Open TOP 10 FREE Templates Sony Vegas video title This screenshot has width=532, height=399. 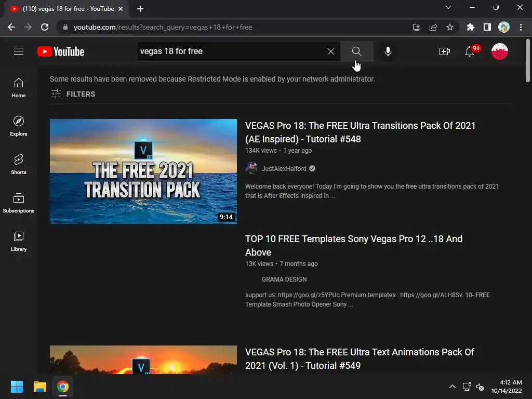353,246
